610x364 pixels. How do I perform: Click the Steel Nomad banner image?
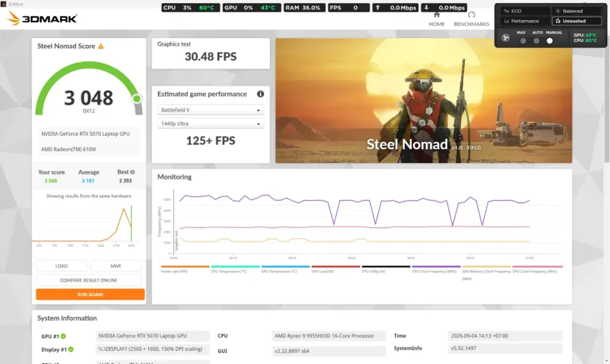(x=424, y=100)
